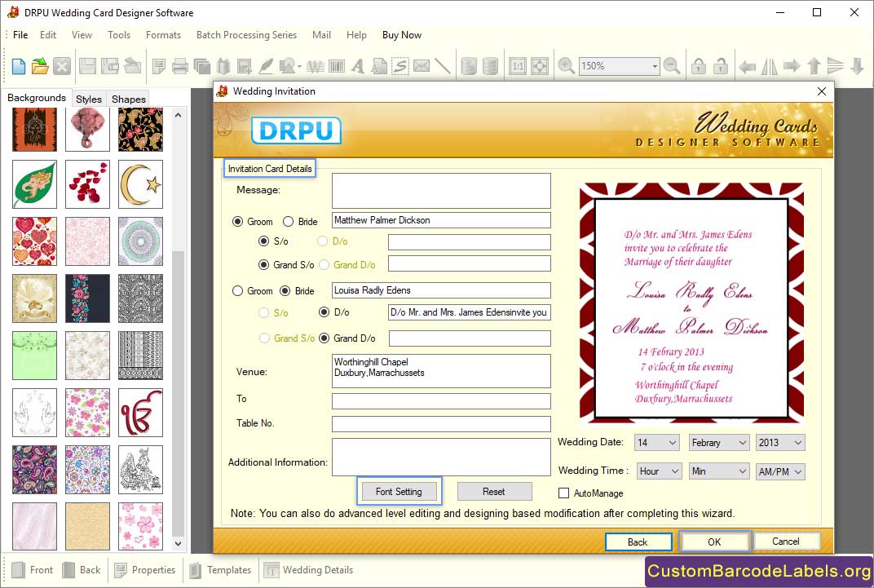Click the Reset button
The height and width of the screenshot is (588, 874).
[x=494, y=492]
